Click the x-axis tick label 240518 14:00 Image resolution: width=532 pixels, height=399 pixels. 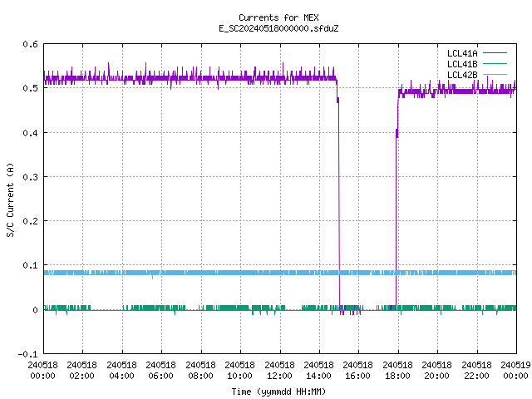[x=318, y=371]
